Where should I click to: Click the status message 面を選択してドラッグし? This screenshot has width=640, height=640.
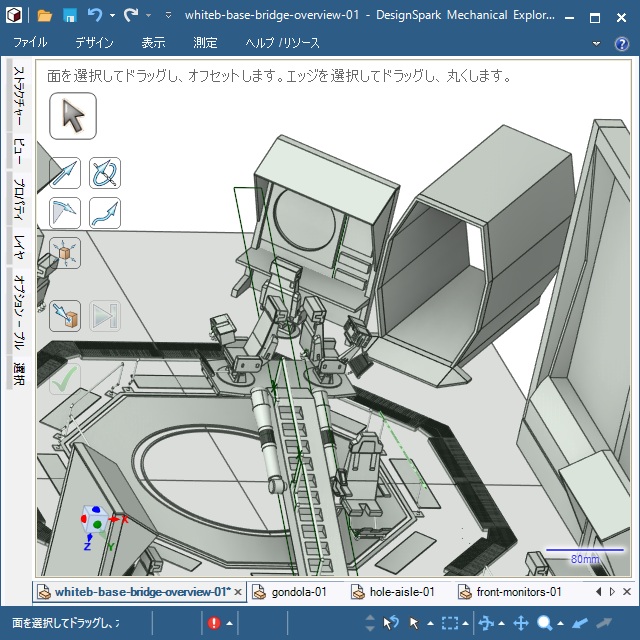[65, 623]
